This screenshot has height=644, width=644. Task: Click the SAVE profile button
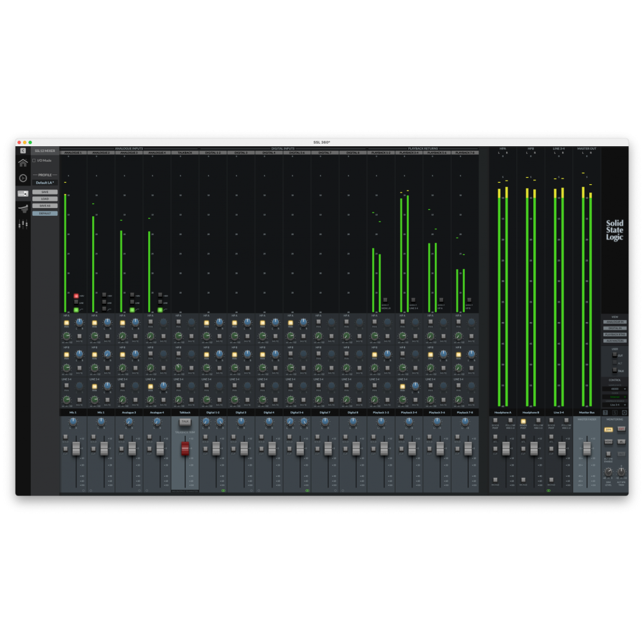click(45, 192)
